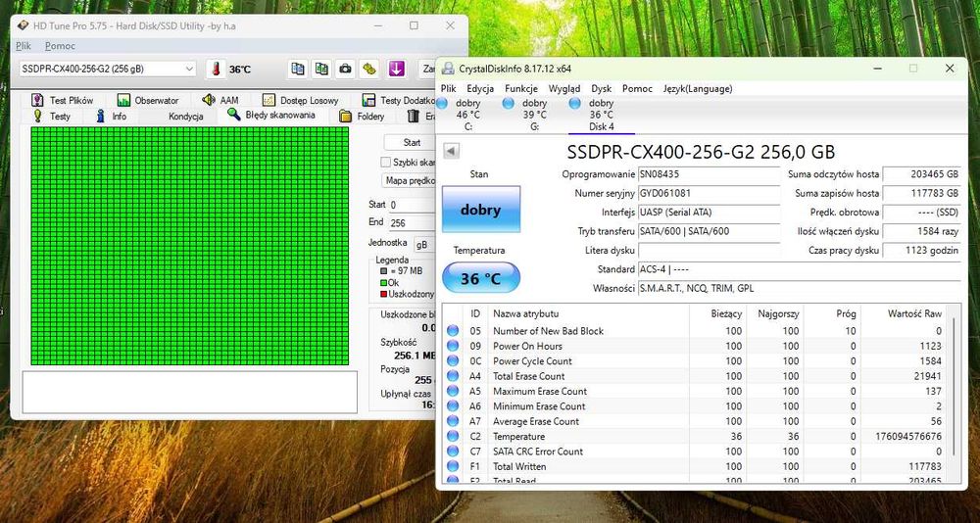Click the copy screenshot icon with green pages

point(321,69)
